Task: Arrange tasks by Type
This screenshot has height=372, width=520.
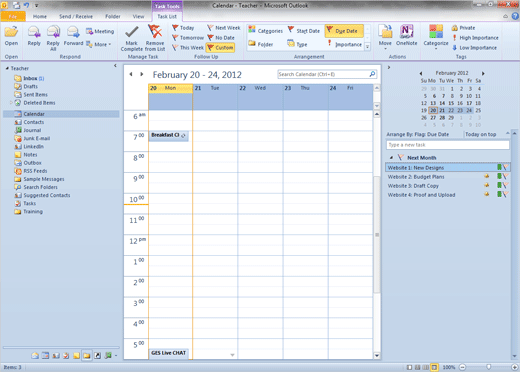Action: click(x=297, y=44)
